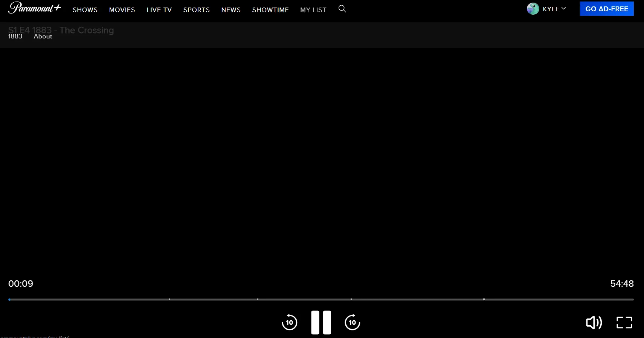
Task: Jump to the second ad break marker
Action: coord(258,300)
